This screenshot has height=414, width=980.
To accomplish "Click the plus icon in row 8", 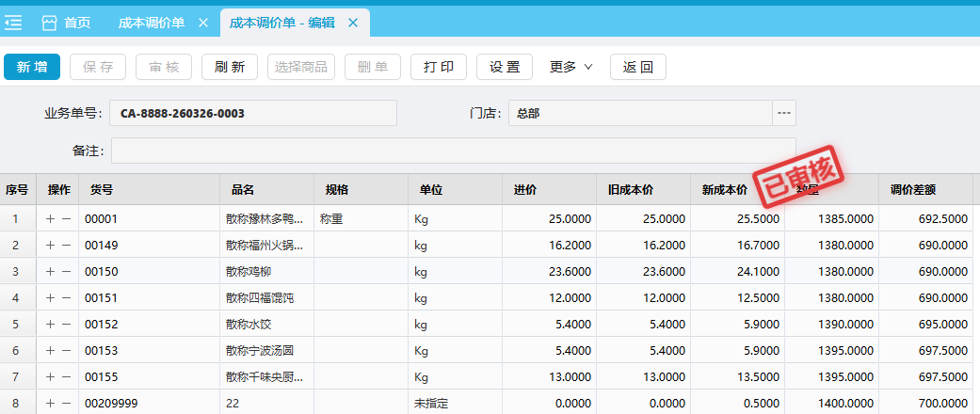I will 51,403.
